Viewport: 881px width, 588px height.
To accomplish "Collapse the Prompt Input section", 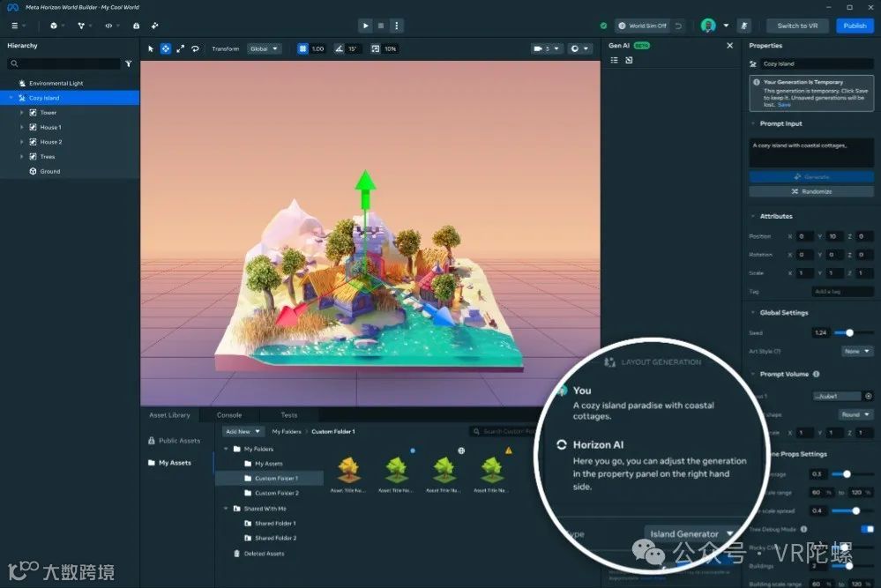I will [753, 123].
